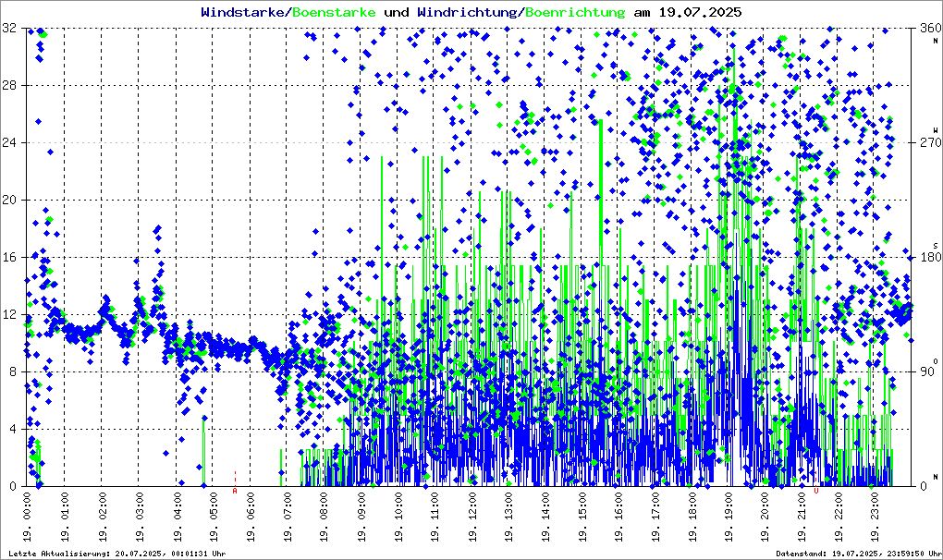Click the '19. 12:00' time axis label
The width and height of the screenshot is (943, 560).
point(471,517)
